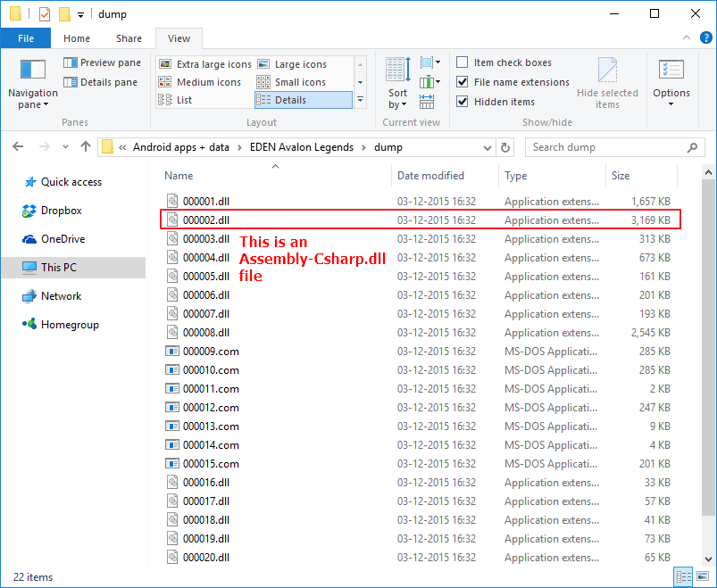Select the 000015.com file icon
The image size is (717, 588).
coord(172,464)
